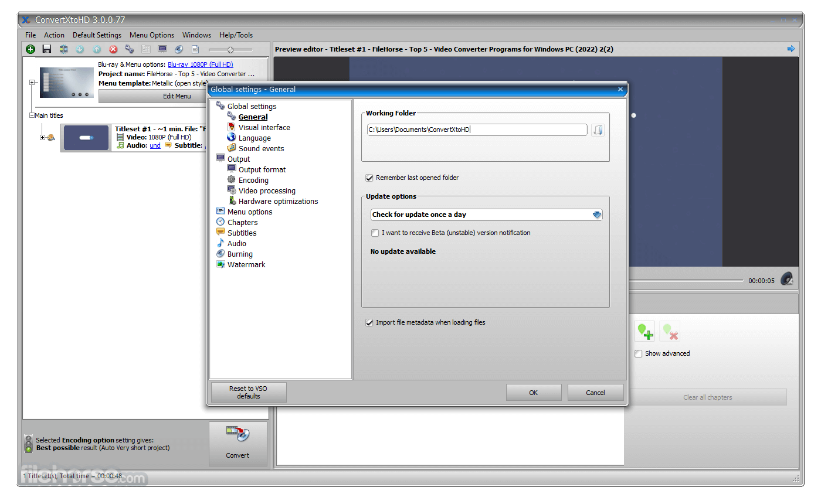Image resolution: width=821 pixels, height=504 pixels.
Task: Click the Working Folder path field
Action: point(477,130)
